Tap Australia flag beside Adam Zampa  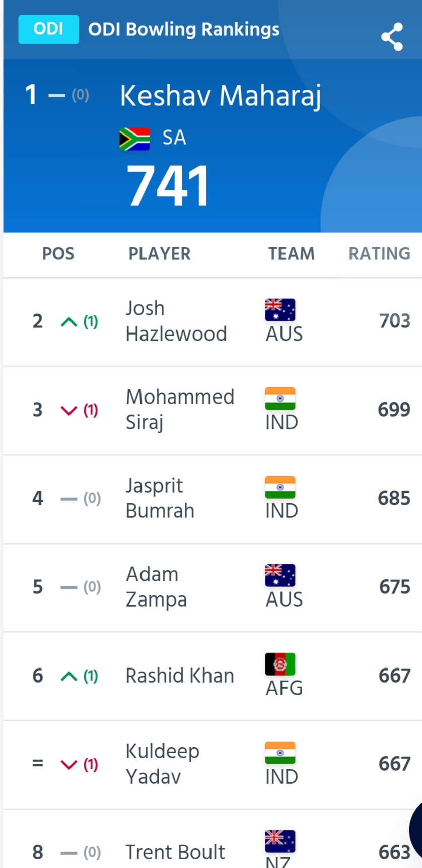click(280, 575)
